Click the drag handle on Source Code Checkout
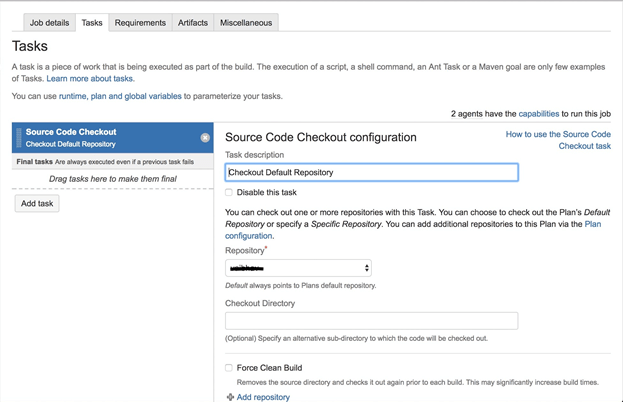Screen dimensions: 623x402 [x=18, y=138]
